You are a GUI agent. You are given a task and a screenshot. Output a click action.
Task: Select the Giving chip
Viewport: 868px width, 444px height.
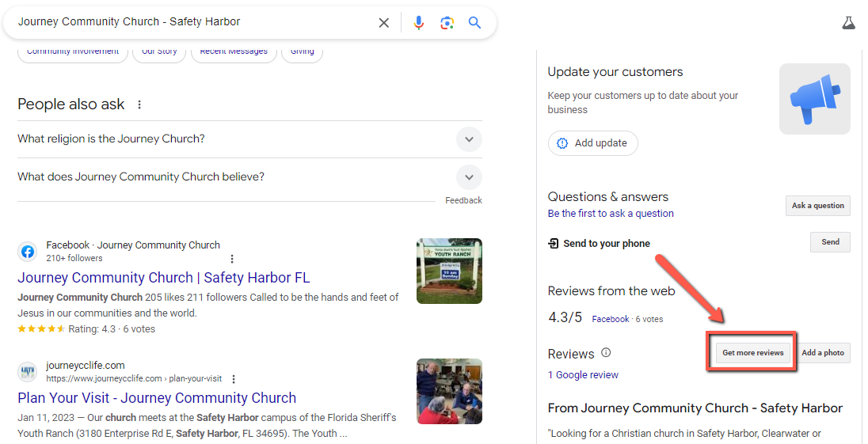point(303,52)
